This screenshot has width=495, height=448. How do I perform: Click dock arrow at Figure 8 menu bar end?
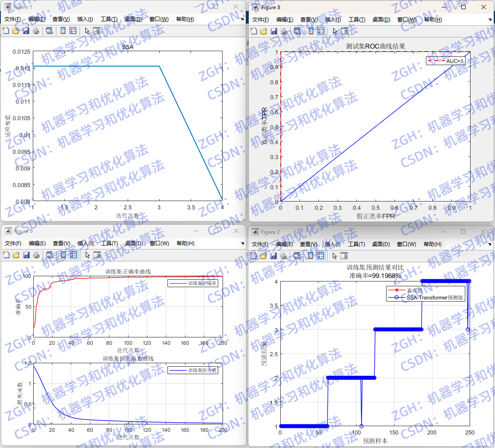tap(490, 20)
